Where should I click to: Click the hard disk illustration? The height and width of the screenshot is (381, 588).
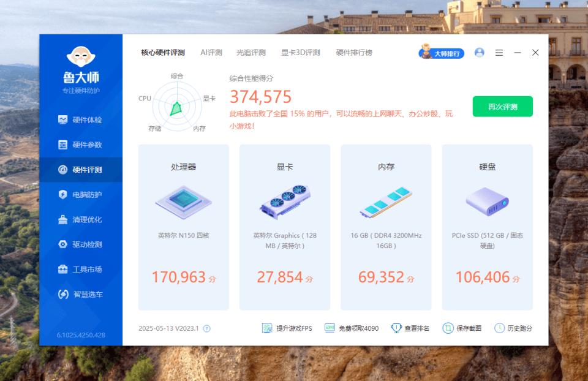(488, 202)
